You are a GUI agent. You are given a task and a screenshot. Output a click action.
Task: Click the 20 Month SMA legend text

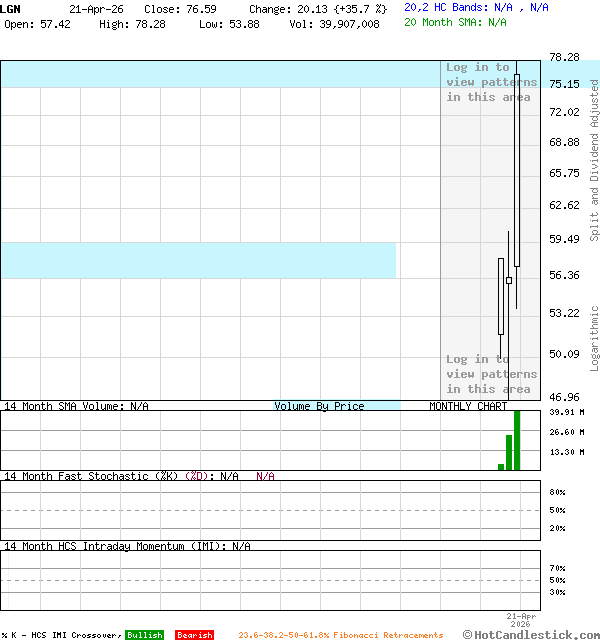[455, 22]
